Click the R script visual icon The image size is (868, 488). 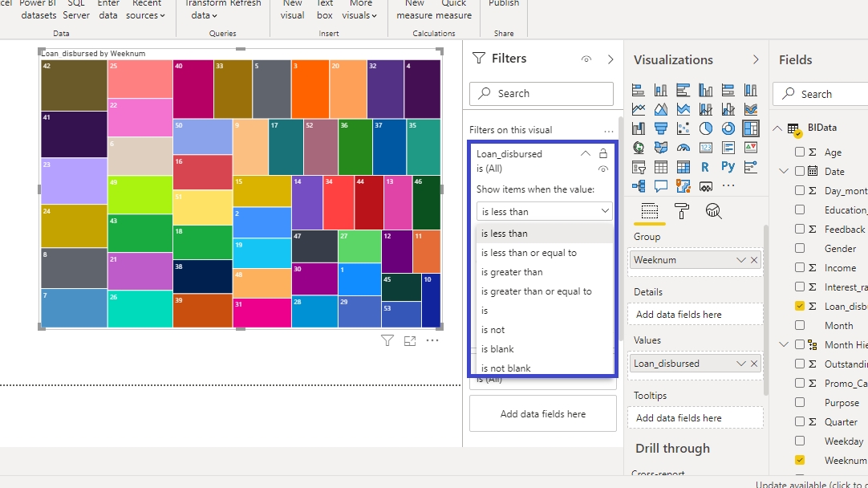[706, 167]
